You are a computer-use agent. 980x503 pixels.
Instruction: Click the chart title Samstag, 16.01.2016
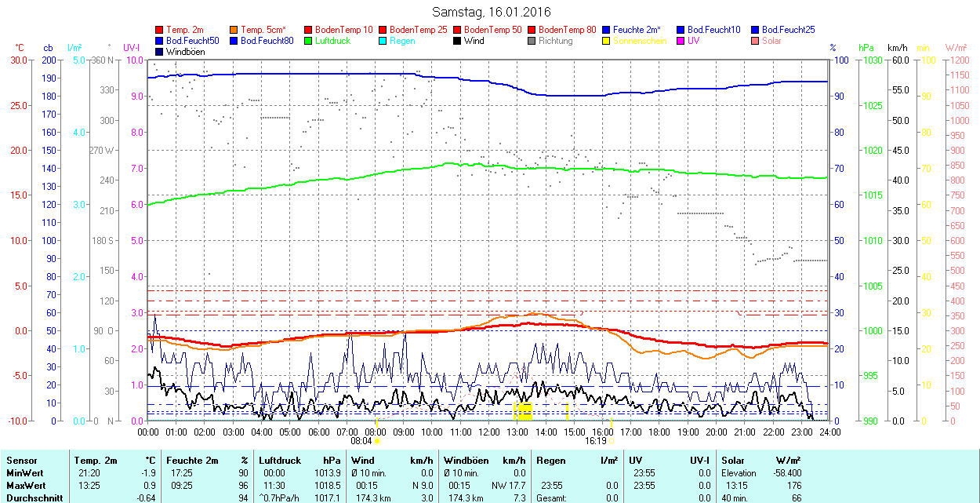tap(492, 12)
